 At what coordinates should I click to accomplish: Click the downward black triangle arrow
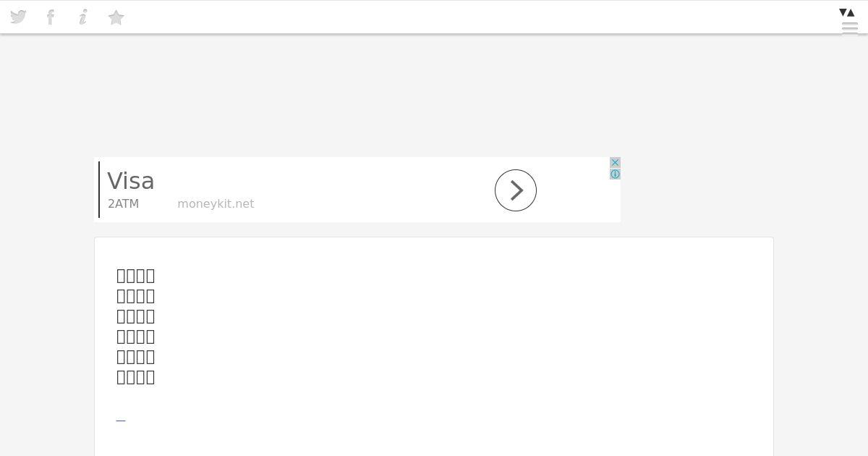(843, 12)
